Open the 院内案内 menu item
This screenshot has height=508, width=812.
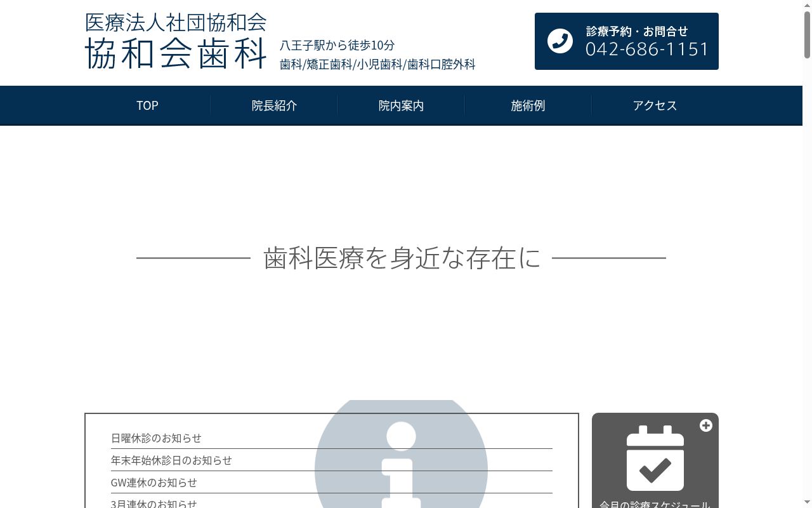click(x=401, y=105)
